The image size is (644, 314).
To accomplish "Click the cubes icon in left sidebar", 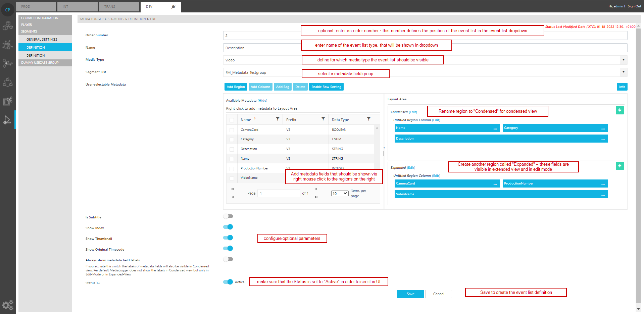I will [8, 26].
